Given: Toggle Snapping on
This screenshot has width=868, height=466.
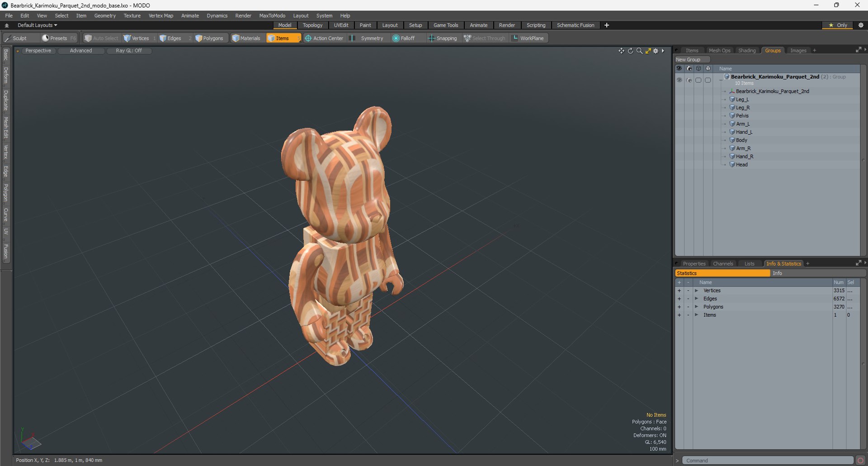Looking at the screenshot, I should tap(442, 38).
